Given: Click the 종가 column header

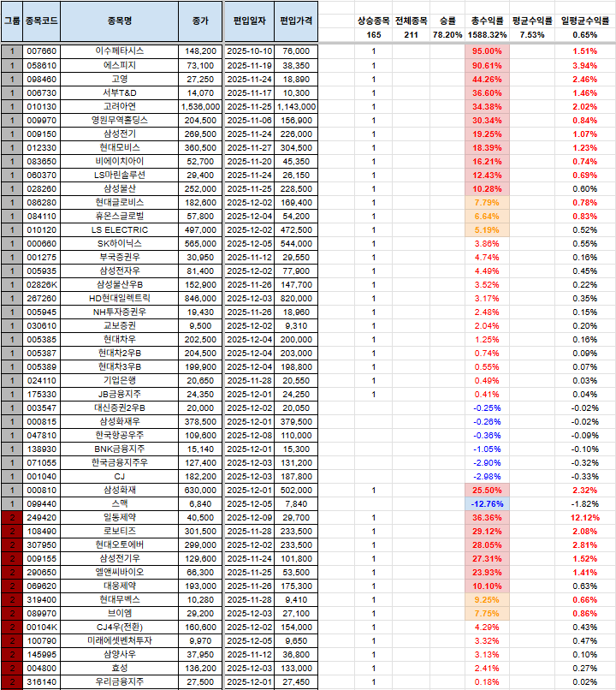Looking at the screenshot, I should [x=200, y=21].
